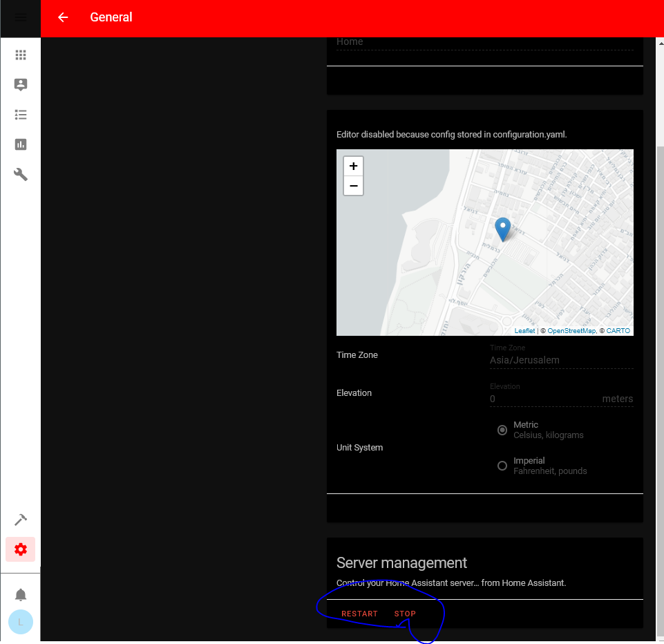This screenshot has width=664, height=644.
Task: Open Developer Tools hammer icon
Action: (x=20, y=520)
